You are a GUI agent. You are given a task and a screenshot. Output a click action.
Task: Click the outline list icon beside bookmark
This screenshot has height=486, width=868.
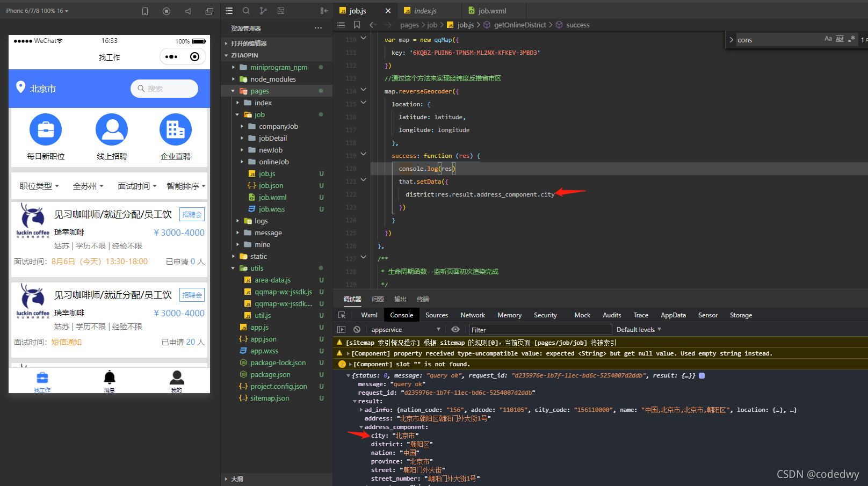pyautogui.click(x=341, y=25)
